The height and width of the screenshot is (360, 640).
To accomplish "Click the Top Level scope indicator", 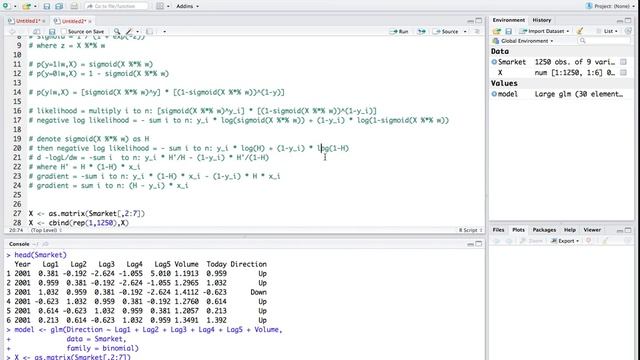I will coord(46,230).
